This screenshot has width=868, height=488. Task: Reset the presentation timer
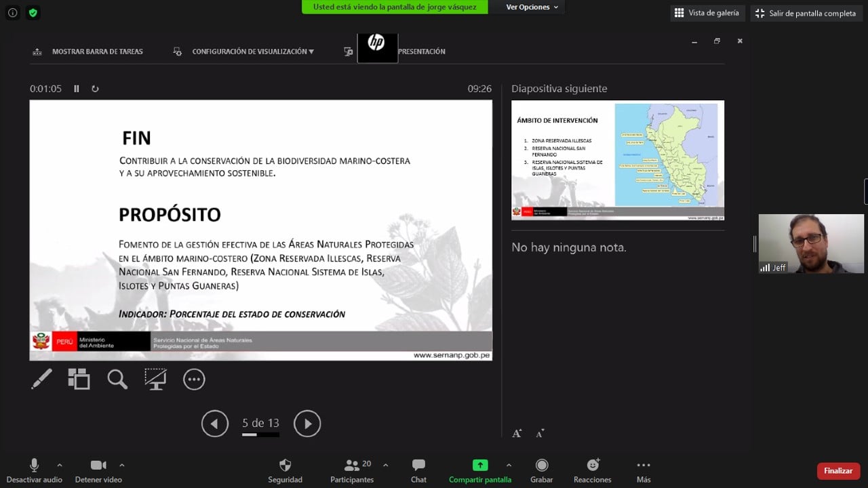click(x=95, y=89)
